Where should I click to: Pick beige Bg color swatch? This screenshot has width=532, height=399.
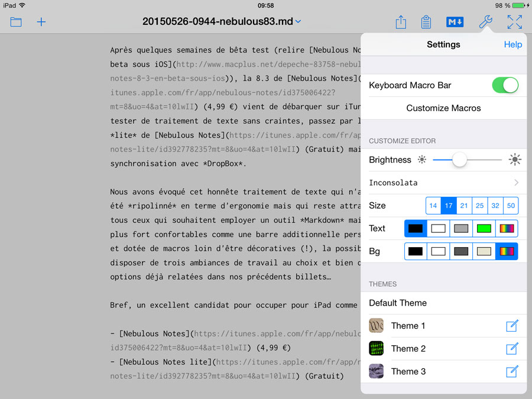(484, 251)
